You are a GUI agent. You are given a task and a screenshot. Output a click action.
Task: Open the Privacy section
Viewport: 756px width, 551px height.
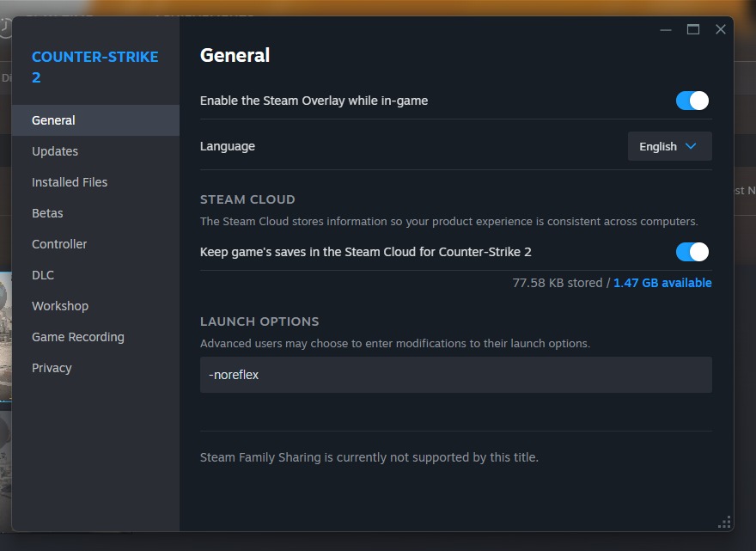point(95,367)
